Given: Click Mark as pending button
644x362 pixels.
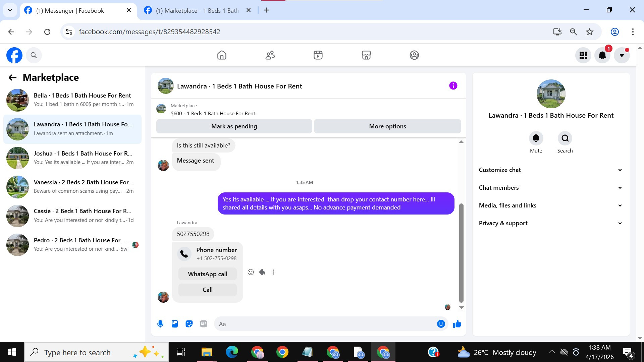Looking at the screenshot, I should coord(234,126).
